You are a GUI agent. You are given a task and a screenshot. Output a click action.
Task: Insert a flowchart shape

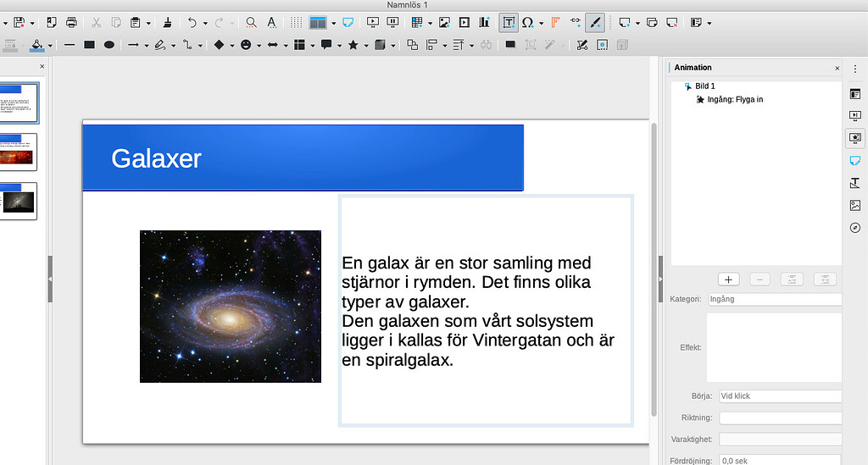(x=299, y=45)
